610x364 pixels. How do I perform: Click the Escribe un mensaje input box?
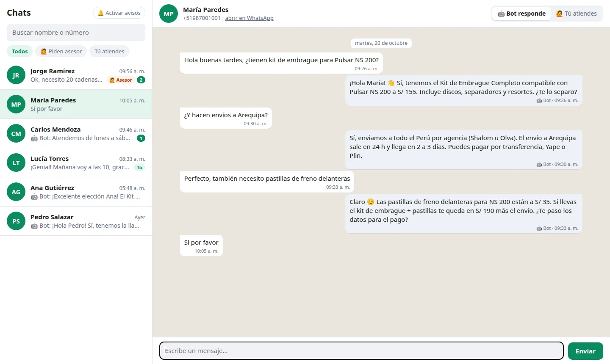tap(361, 351)
